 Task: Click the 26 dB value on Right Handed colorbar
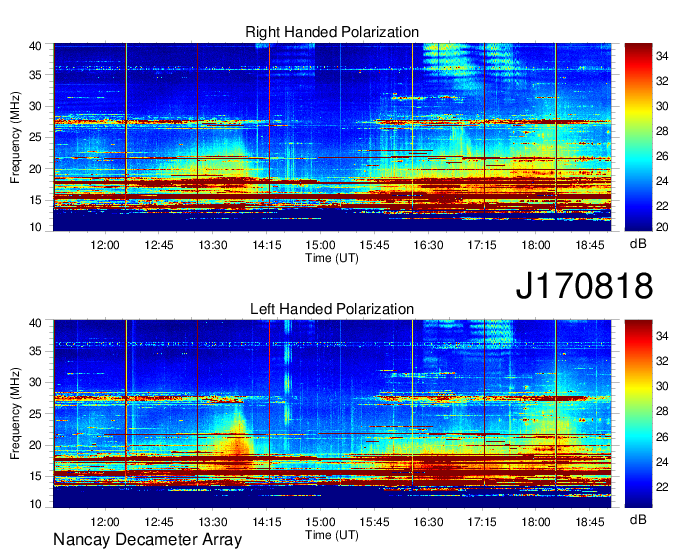[x=662, y=156]
